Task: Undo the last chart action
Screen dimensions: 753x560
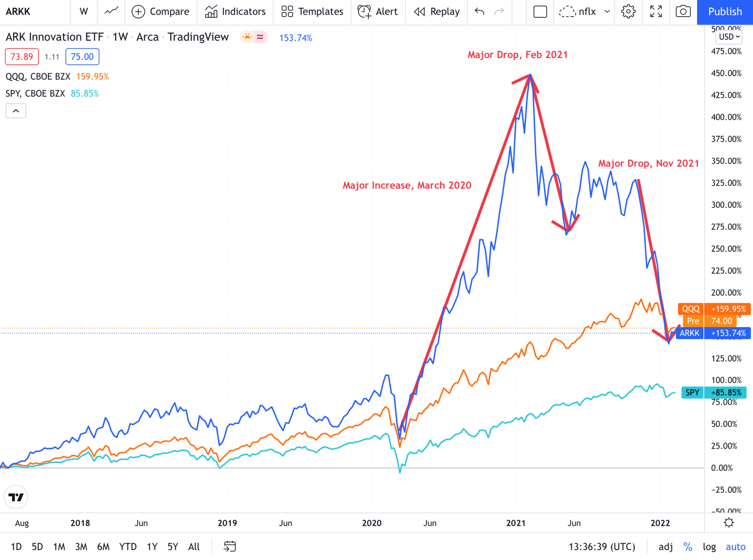Action: 478,11
